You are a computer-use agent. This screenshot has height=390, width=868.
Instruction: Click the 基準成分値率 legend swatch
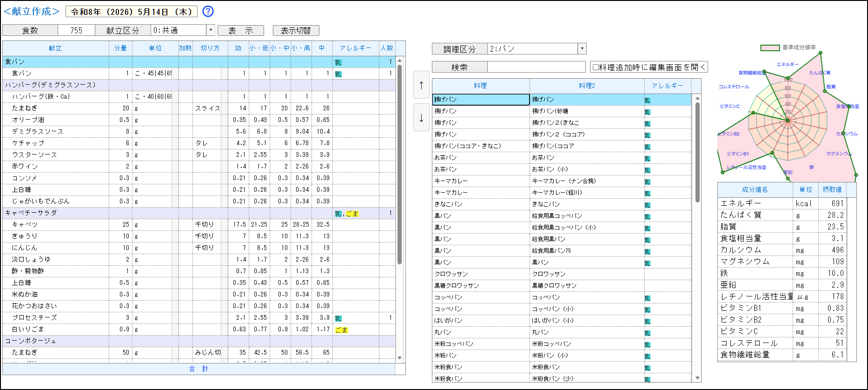(770, 48)
